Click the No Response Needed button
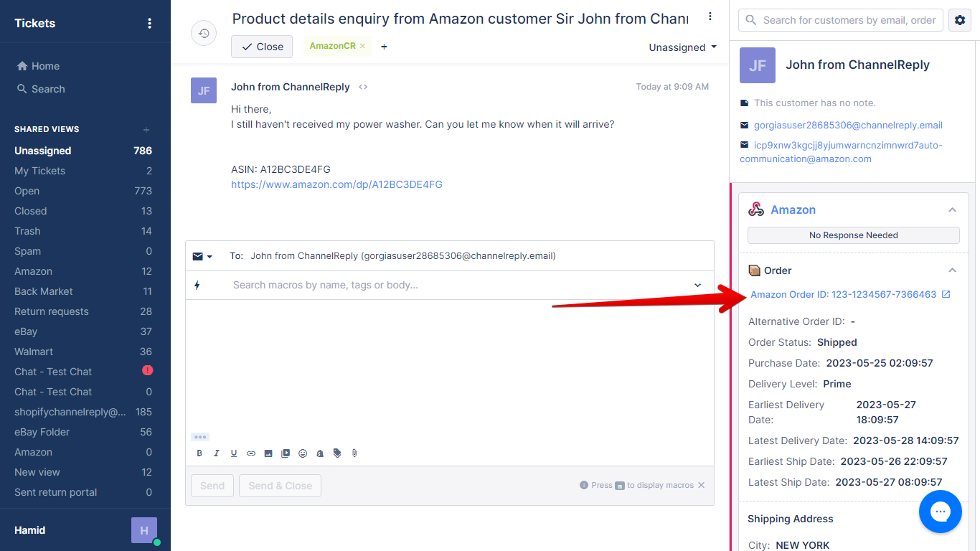The width and height of the screenshot is (980, 551). tap(854, 235)
